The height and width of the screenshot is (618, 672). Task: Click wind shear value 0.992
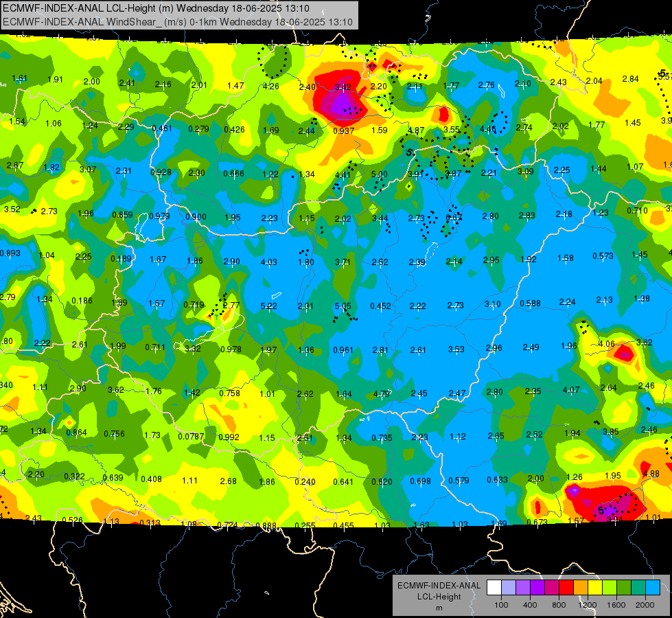click(x=229, y=437)
